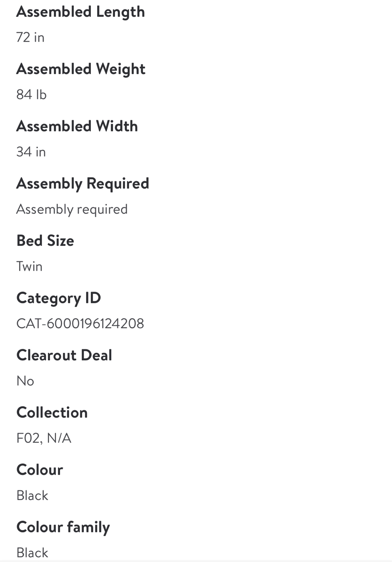The image size is (392, 562).
Task: Click the 34 in width value
Action: 31,152
